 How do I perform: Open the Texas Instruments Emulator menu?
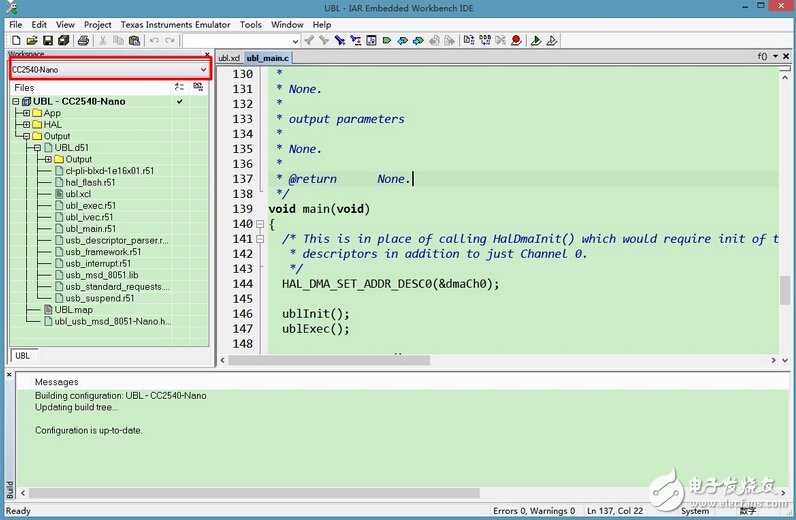pos(176,24)
